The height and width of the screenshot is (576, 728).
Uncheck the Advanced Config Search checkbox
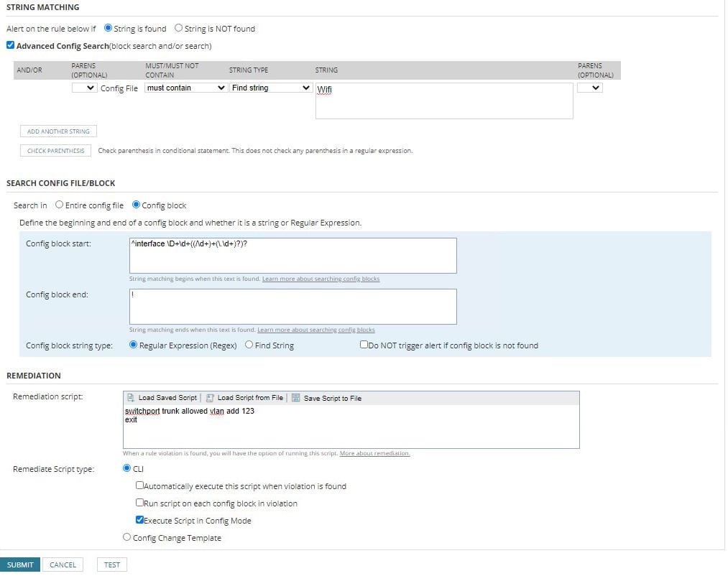click(x=10, y=45)
